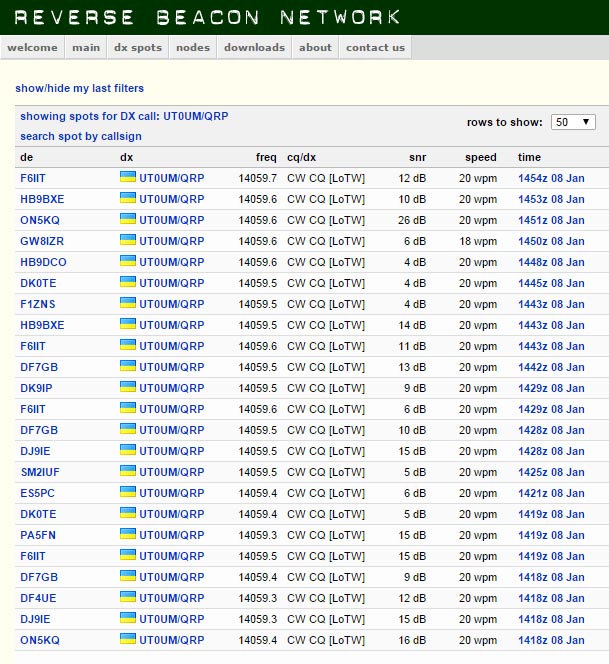The image size is (609, 664).
Task: Go to the downloads tab
Action: tap(254, 47)
